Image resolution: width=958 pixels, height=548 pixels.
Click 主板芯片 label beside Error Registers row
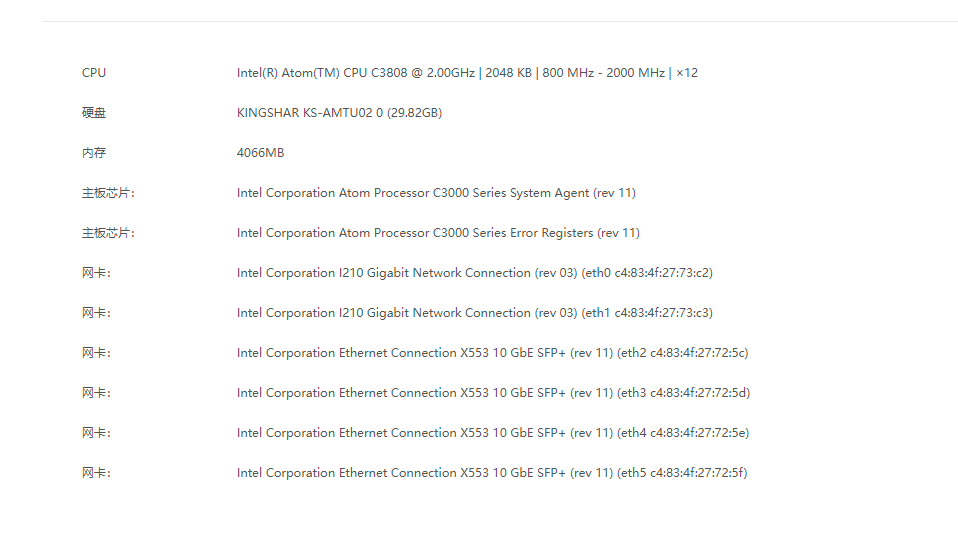tap(108, 233)
